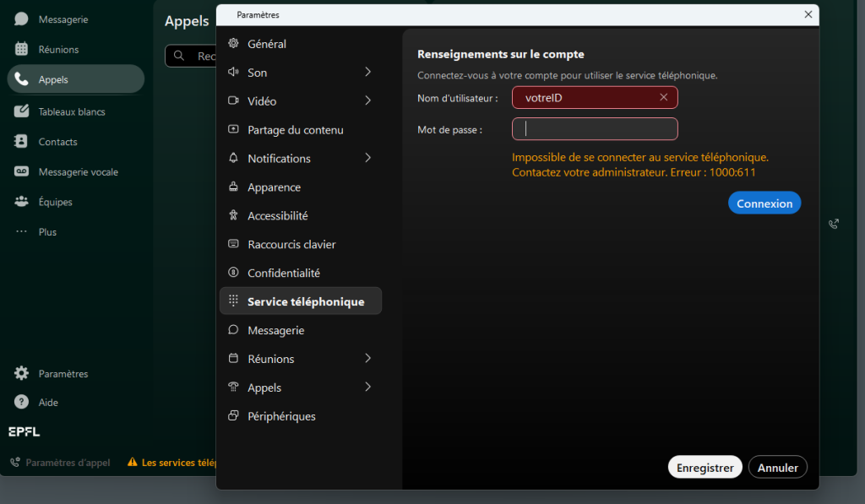This screenshot has height=504, width=865.
Task: Click the Aide question mark icon
Action: [x=21, y=402]
